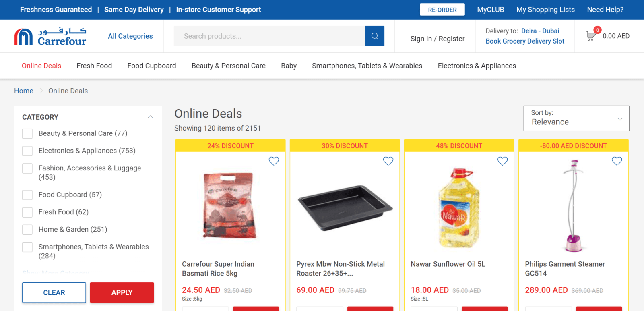
Task: Click the RE-ORDER button
Action: (442, 10)
